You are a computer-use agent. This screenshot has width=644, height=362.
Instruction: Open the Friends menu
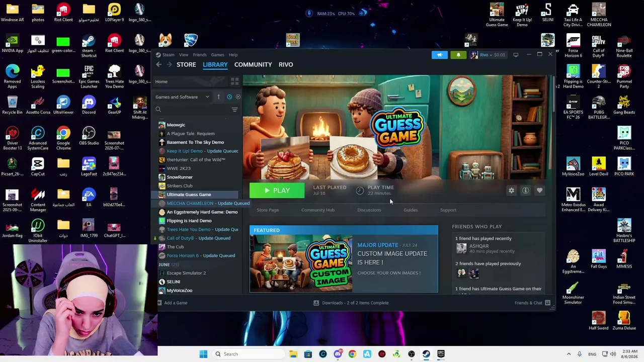200,55
